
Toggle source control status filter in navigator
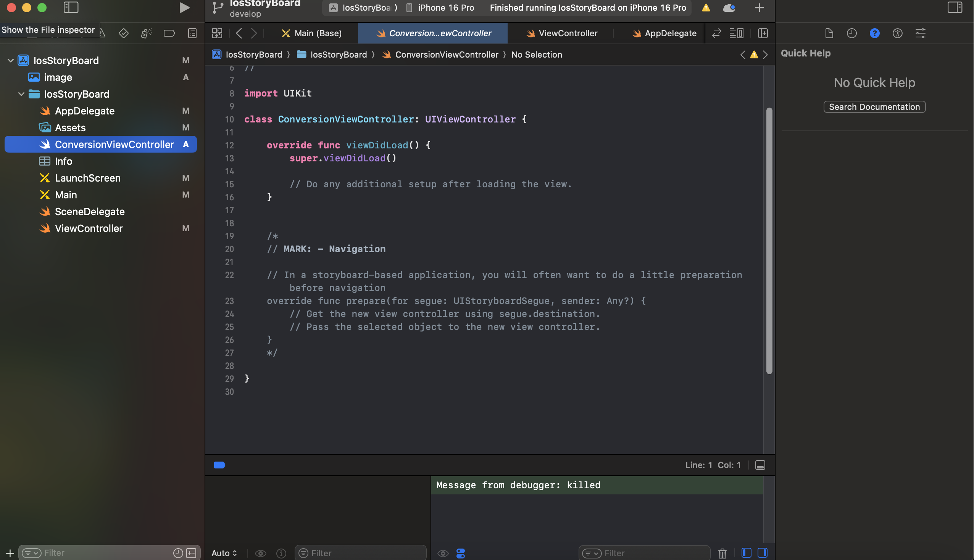click(x=191, y=553)
